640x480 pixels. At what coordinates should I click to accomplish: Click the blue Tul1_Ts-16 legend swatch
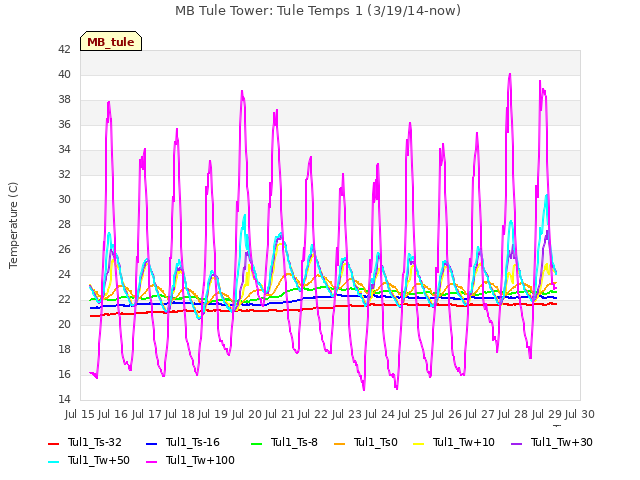pos(152,444)
